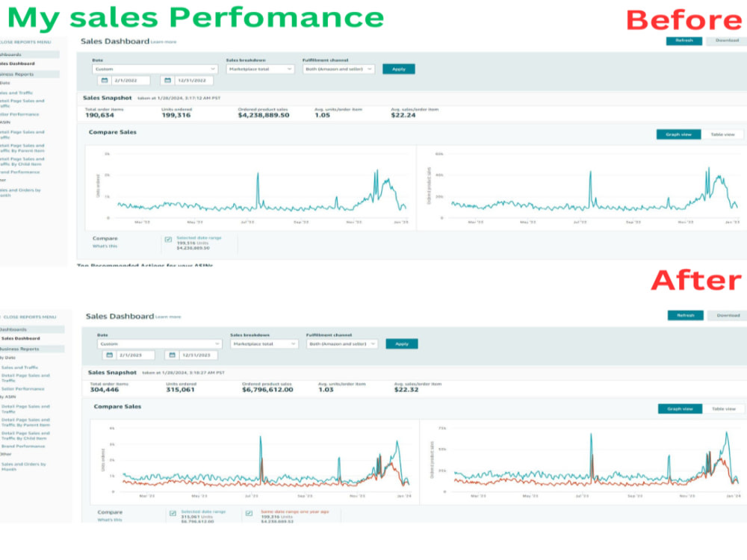Click Download button in Before dashboard

click(x=727, y=40)
